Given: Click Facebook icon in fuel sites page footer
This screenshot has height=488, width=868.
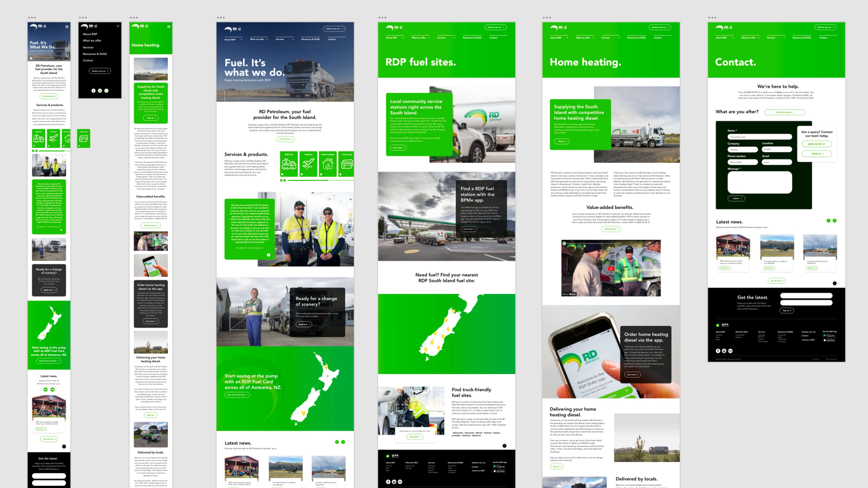Looking at the screenshot, I should [x=388, y=482].
